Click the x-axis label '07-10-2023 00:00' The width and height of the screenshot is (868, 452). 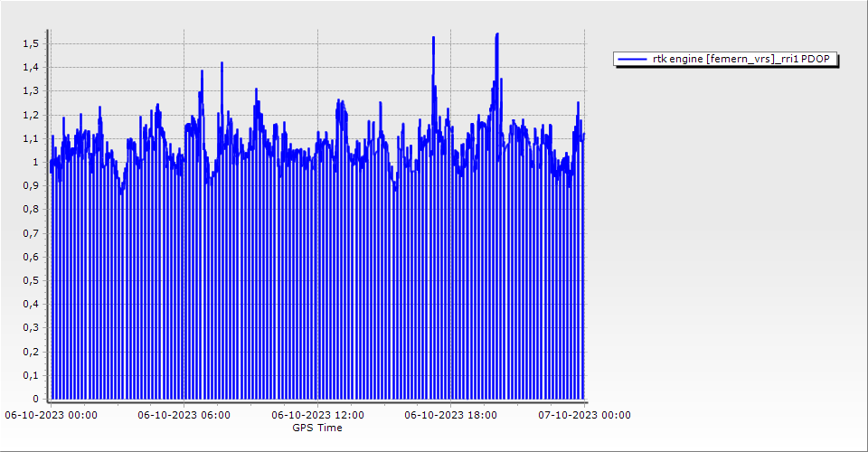click(585, 415)
